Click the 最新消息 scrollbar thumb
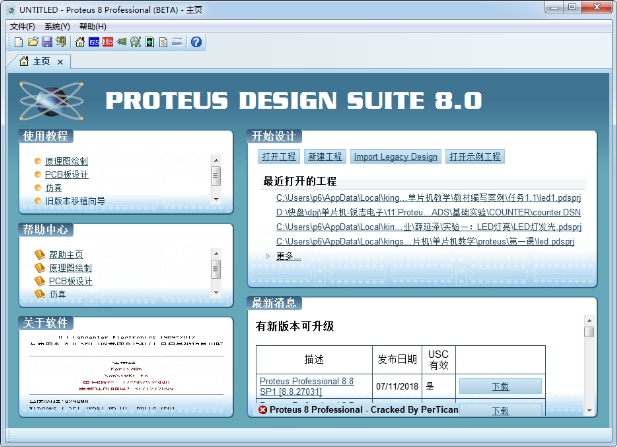 (x=589, y=332)
